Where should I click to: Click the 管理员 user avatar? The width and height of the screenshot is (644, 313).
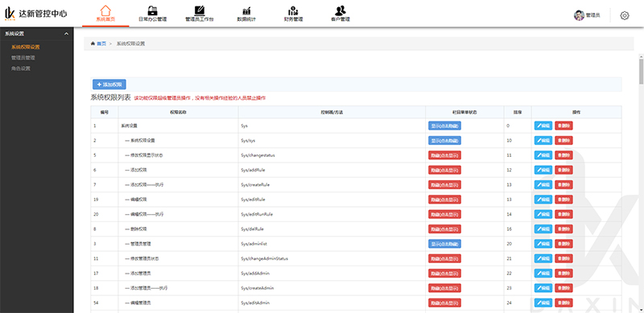[x=579, y=15]
